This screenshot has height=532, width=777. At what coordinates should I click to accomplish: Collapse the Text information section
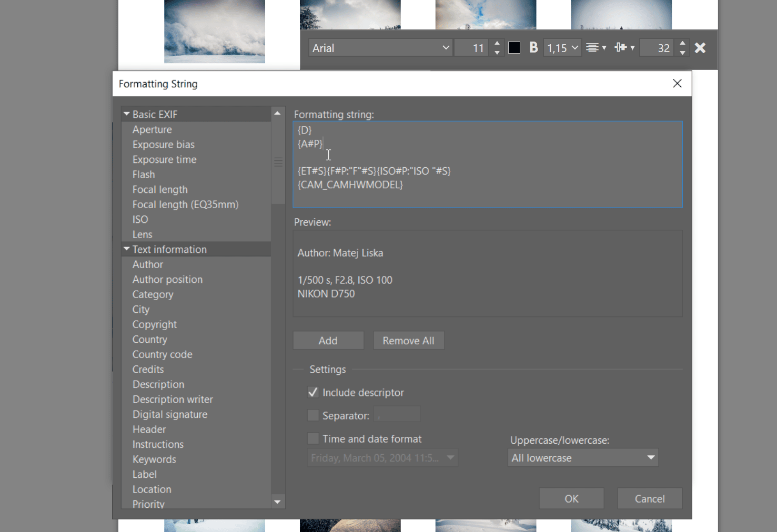[127, 249]
